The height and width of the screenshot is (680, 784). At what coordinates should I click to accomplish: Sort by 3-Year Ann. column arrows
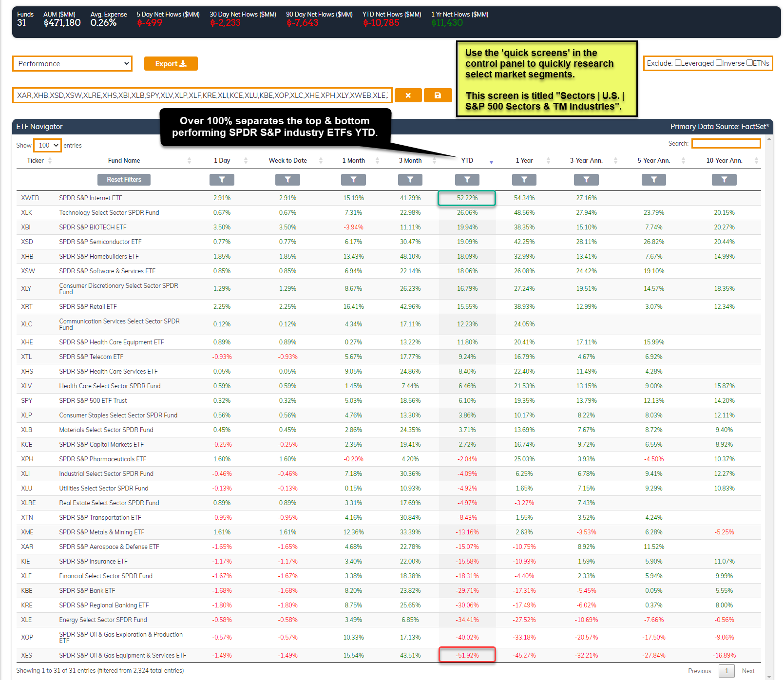pos(615,161)
